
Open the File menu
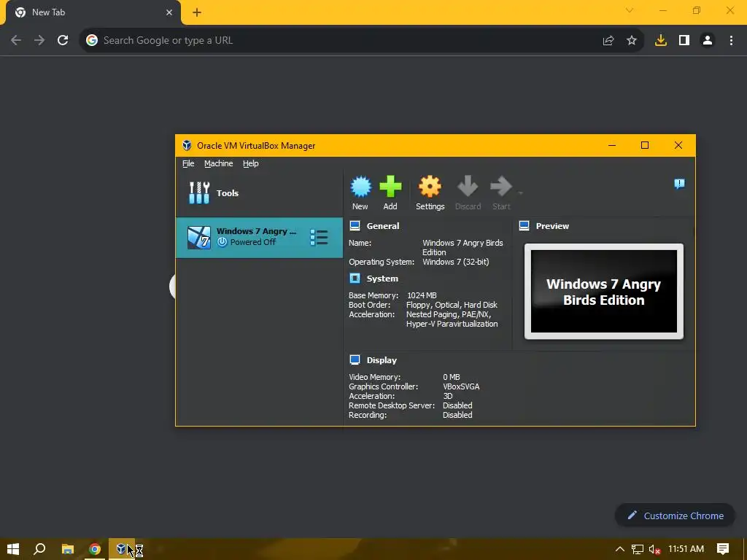[x=188, y=163]
